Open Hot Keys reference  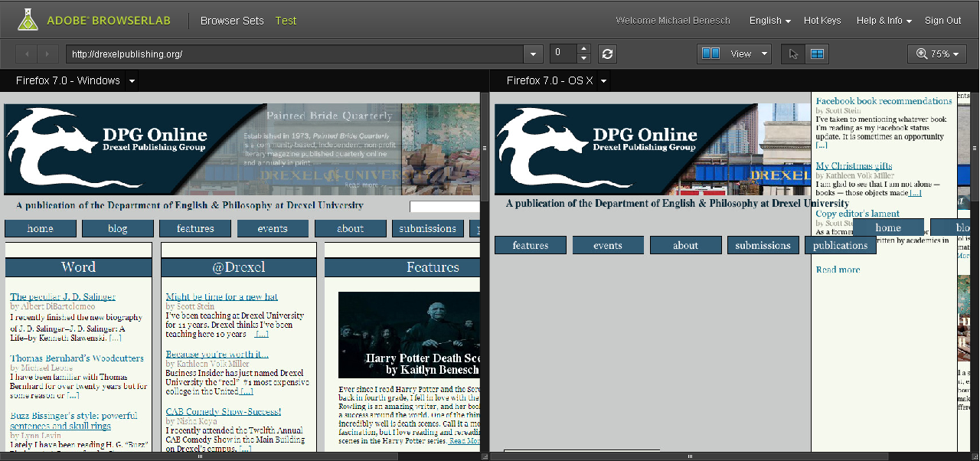[x=822, y=21]
